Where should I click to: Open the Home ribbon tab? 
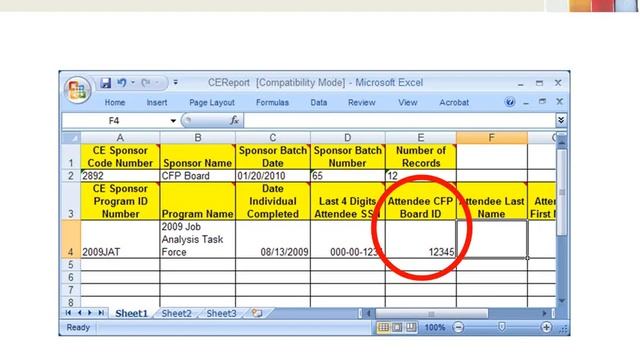tap(115, 102)
